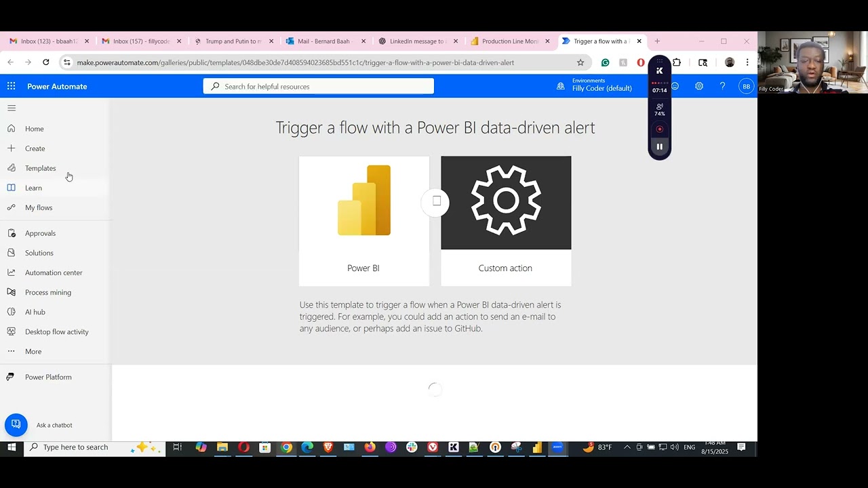Click the Power BI connector tile
This screenshot has width=868, height=488.
(x=363, y=221)
